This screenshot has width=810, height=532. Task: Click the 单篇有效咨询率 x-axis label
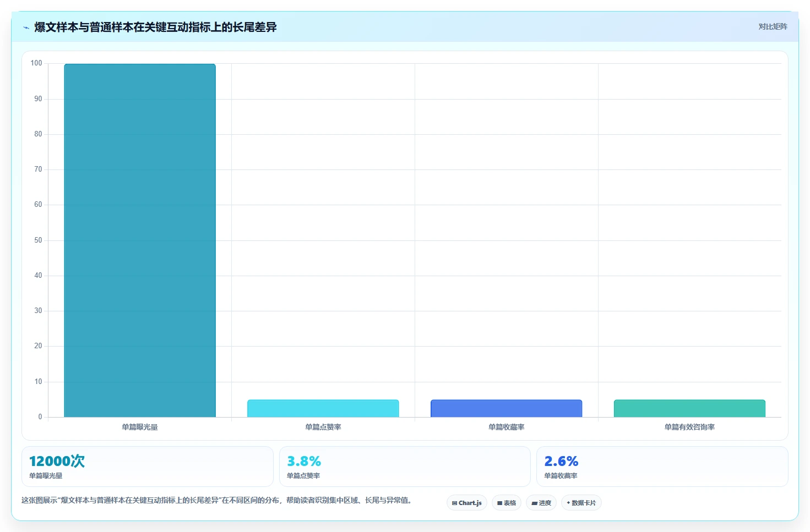[689, 427]
